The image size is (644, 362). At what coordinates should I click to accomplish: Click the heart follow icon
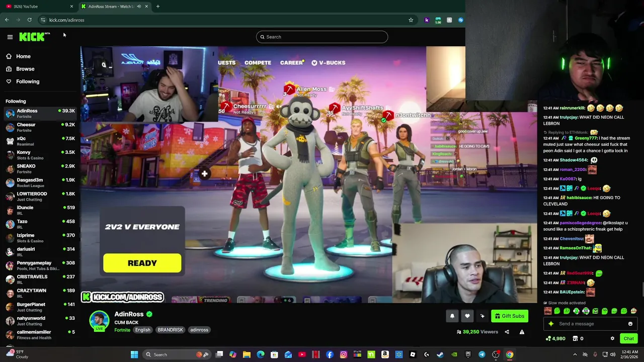pyautogui.click(x=467, y=316)
